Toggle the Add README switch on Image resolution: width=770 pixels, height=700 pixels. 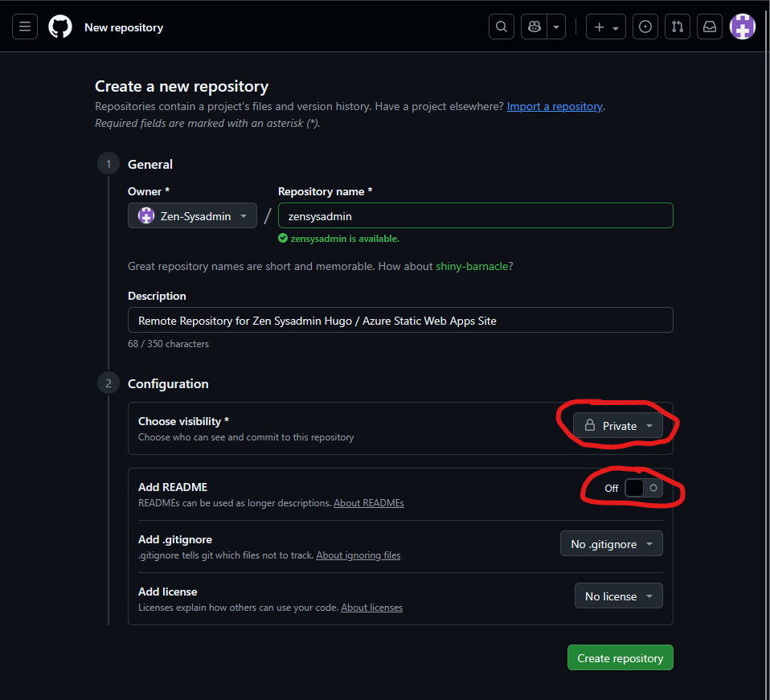[644, 488]
